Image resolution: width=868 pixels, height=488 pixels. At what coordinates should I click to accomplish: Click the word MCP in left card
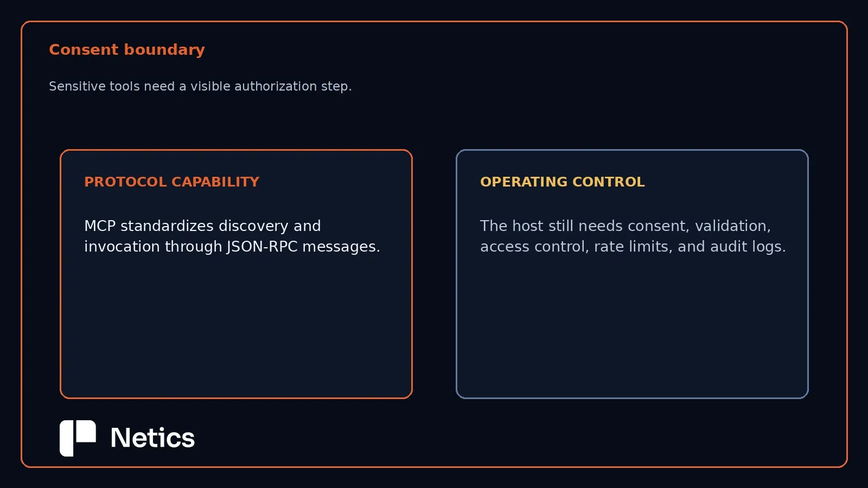(100, 226)
